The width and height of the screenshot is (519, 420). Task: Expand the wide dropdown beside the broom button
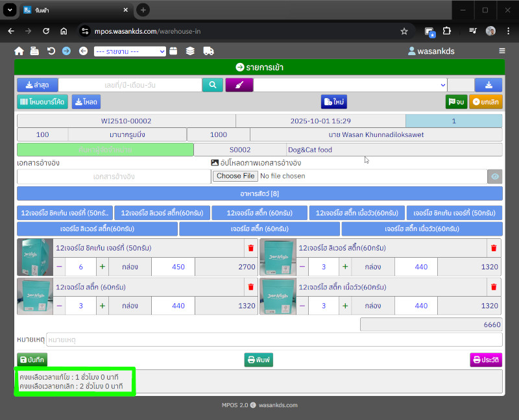click(x=350, y=85)
